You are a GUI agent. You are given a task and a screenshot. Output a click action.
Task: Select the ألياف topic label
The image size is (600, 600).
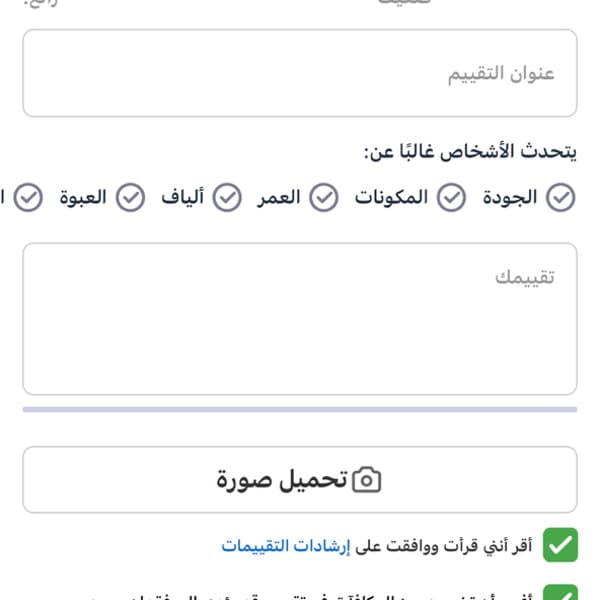[183, 197]
